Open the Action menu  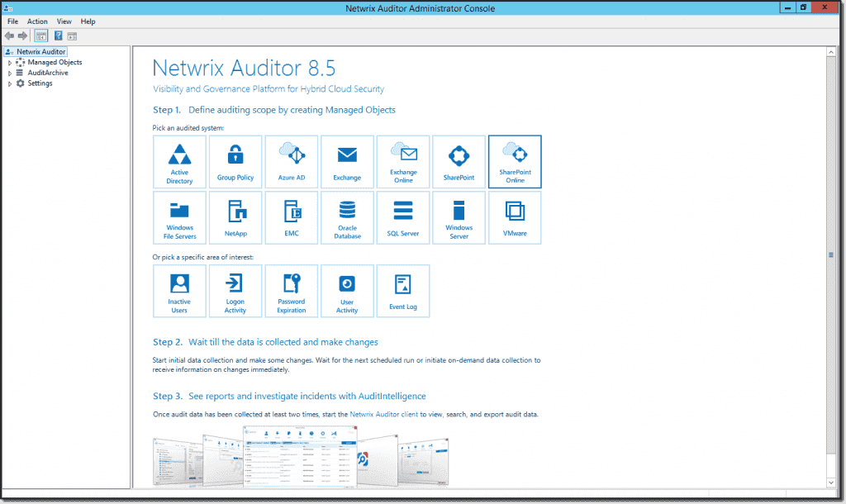click(x=37, y=21)
